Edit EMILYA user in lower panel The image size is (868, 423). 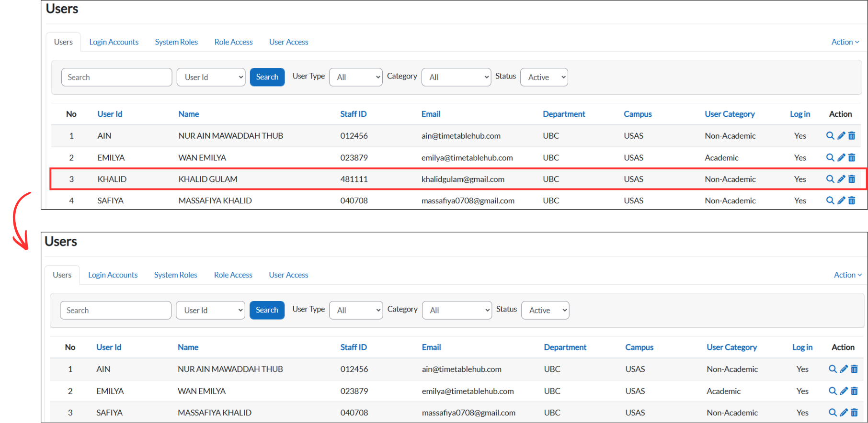tap(844, 391)
